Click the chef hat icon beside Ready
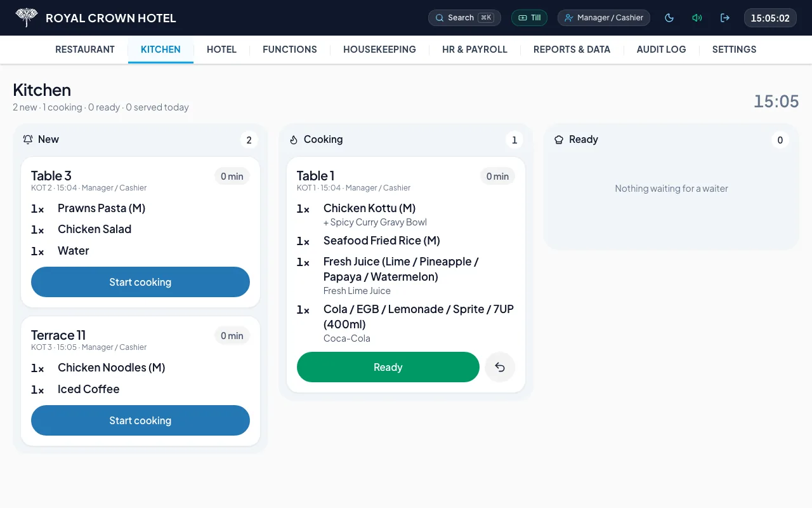The width and height of the screenshot is (812, 508). click(x=559, y=140)
